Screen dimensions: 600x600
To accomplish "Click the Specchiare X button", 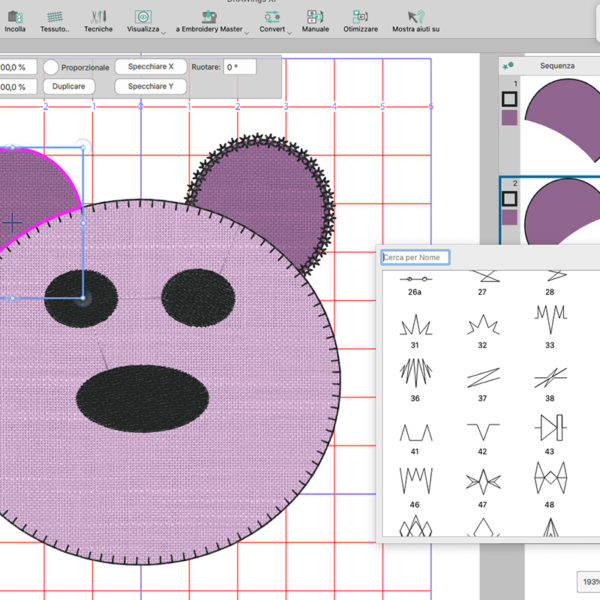I will 151,67.
